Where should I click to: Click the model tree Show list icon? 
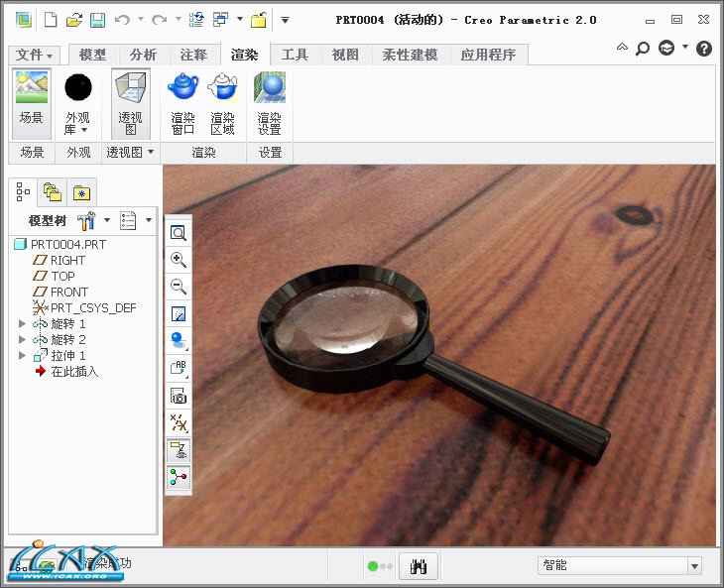click(x=128, y=220)
